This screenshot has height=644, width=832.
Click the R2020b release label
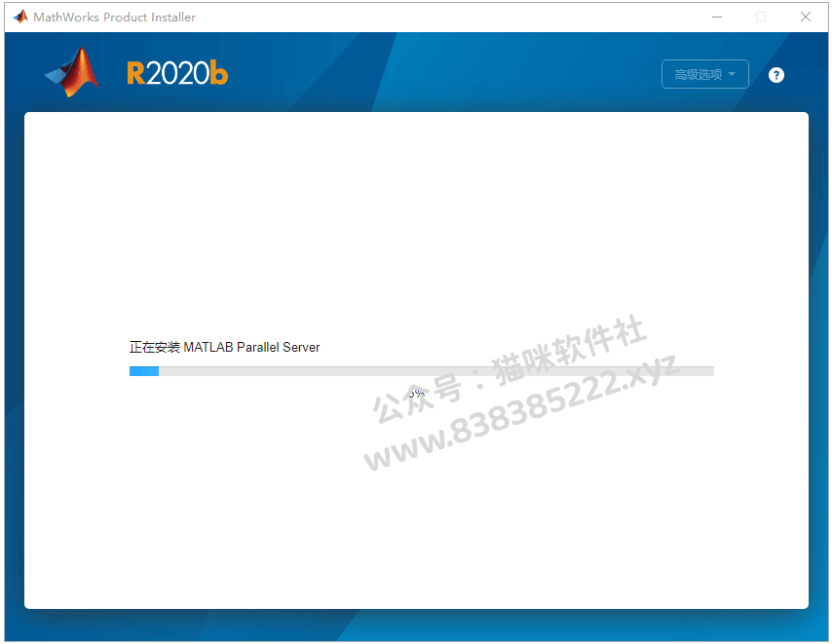click(177, 73)
